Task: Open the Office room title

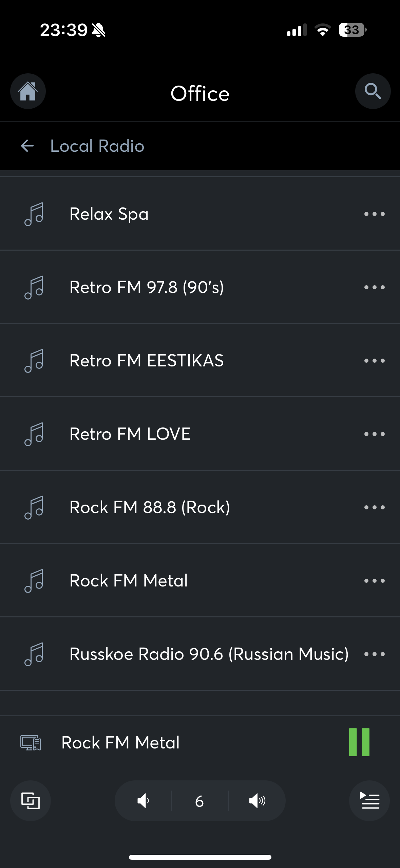Action: point(200,93)
